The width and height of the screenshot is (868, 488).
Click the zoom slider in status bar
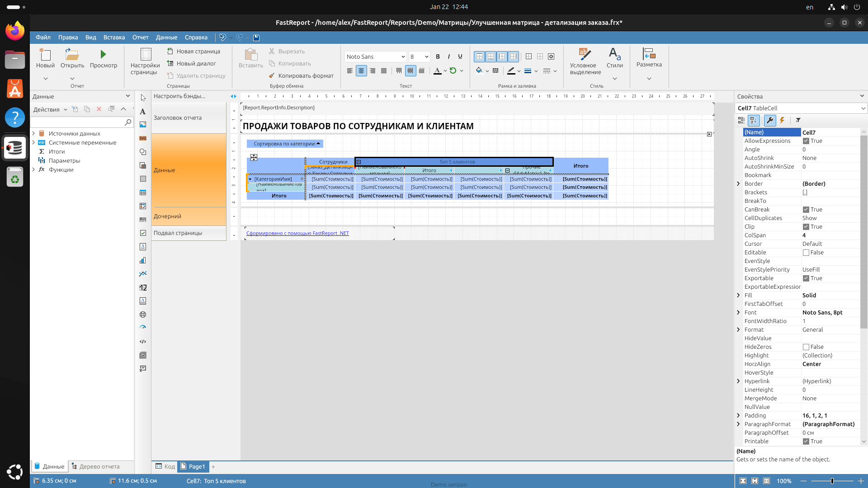(x=832, y=481)
